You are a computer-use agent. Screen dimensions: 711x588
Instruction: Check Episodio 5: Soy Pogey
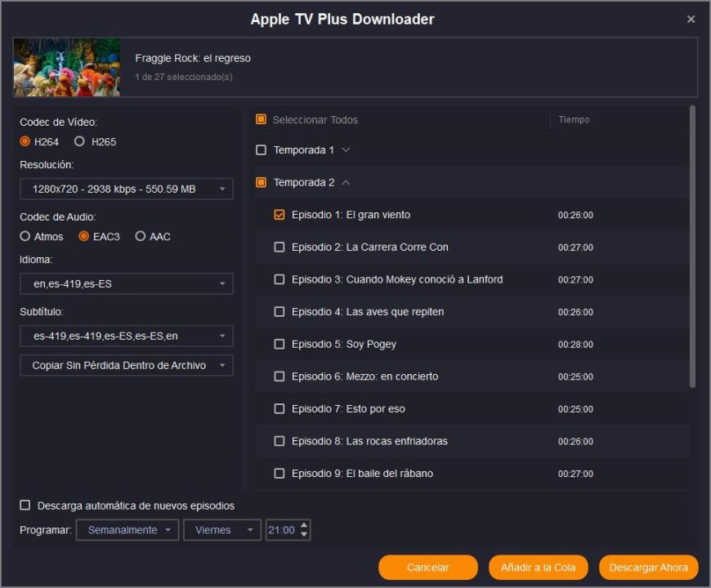(279, 344)
